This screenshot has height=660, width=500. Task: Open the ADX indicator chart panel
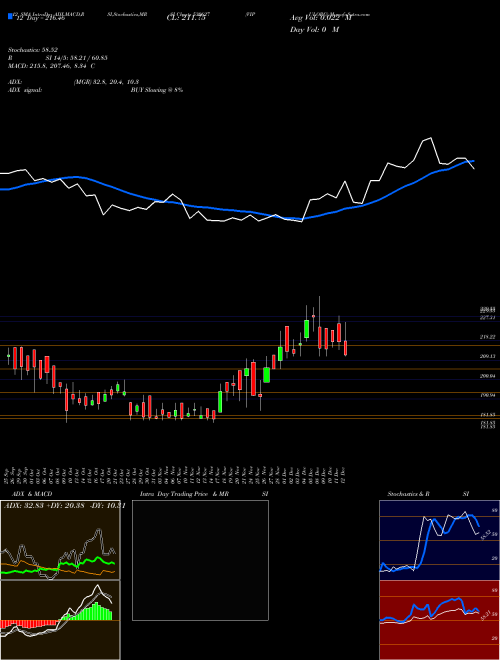(60, 540)
